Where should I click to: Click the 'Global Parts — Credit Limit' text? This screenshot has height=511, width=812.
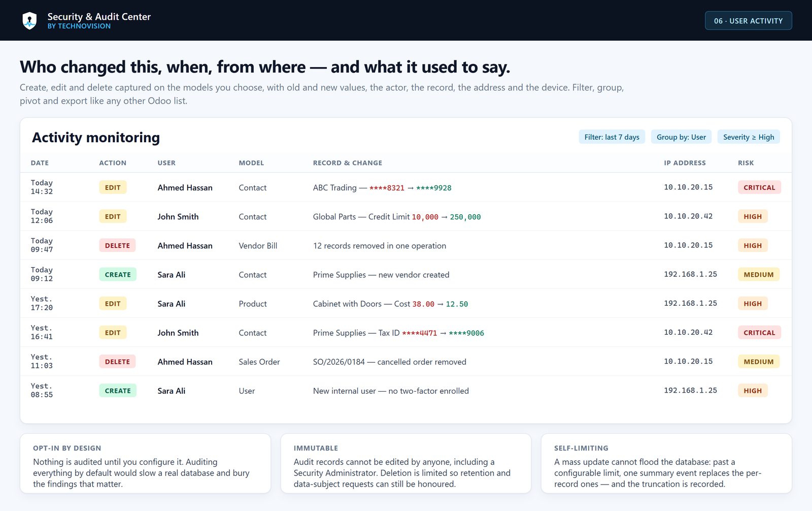click(x=361, y=216)
